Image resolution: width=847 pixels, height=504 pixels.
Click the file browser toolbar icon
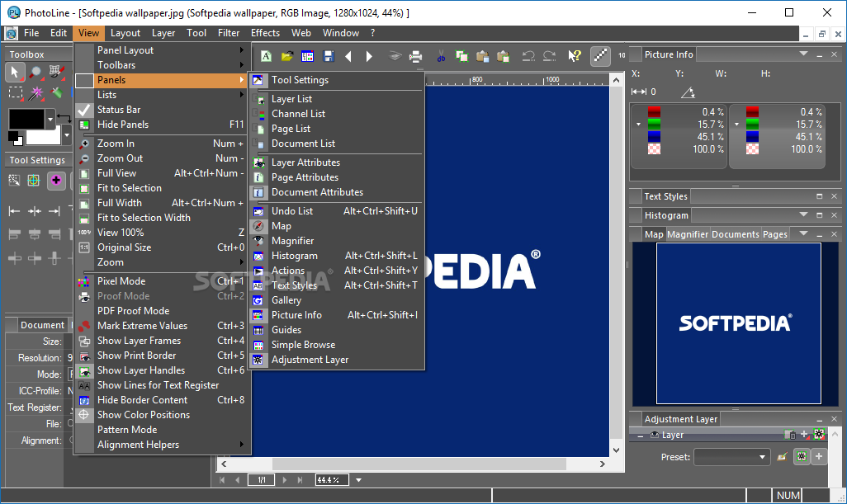[307, 56]
